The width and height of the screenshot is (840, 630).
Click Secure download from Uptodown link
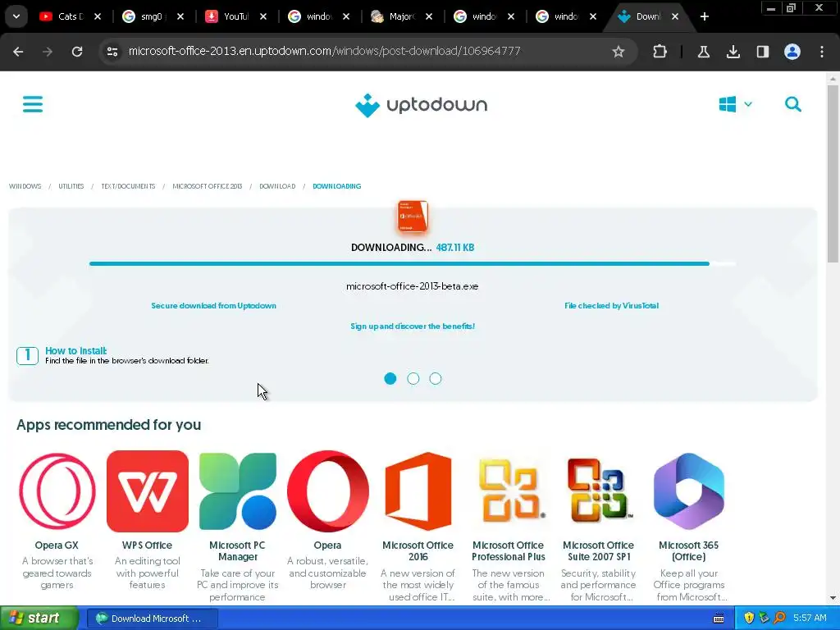pos(214,306)
